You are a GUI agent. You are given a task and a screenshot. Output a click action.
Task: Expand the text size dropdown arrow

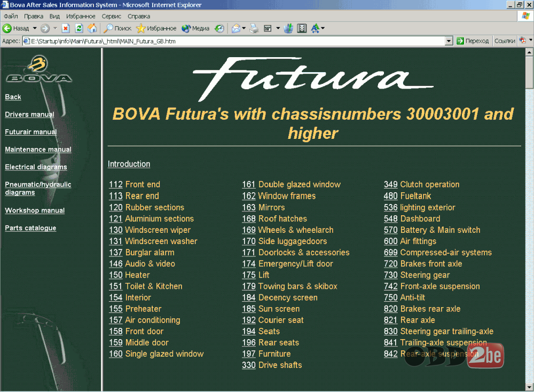tap(323, 28)
